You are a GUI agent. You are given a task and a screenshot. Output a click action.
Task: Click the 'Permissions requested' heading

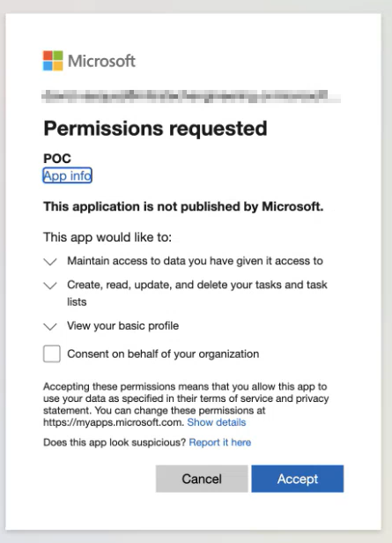[155, 129]
